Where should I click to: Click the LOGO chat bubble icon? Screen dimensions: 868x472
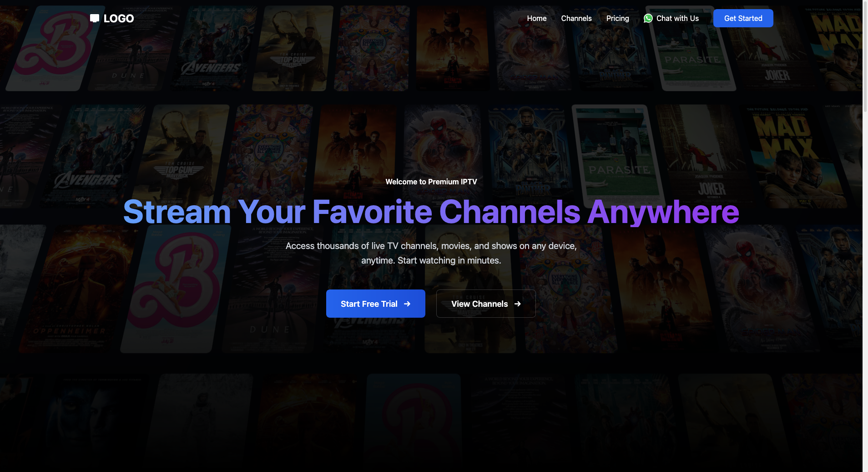(96, 18)
